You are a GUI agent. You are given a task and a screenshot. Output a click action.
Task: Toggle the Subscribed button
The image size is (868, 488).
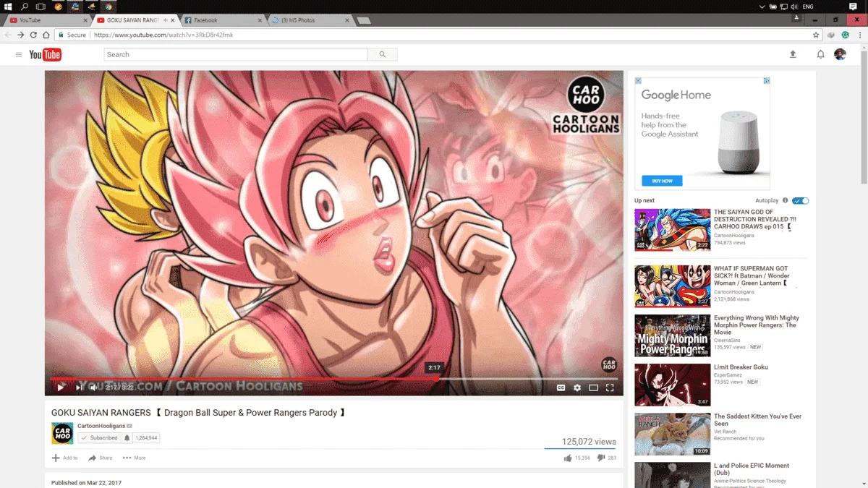point(99,438)
